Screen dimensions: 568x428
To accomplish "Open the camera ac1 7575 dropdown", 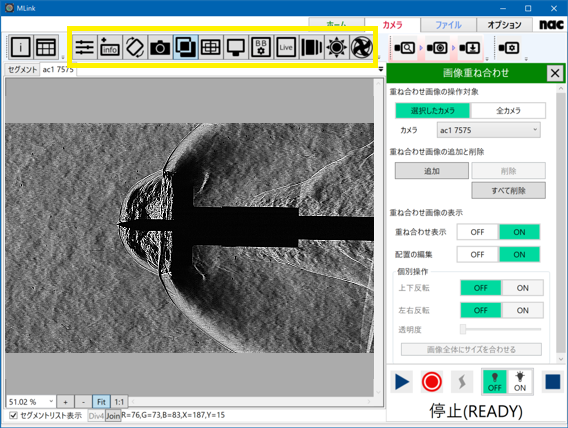I will pyautogui.click(x=488, y=130).
